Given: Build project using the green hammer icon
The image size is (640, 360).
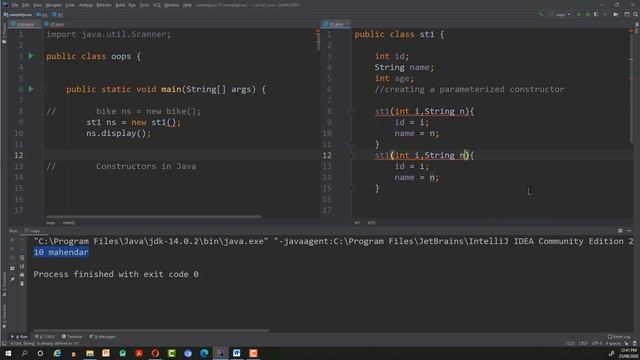Looking at the screenshot, I should coord(541,14).
